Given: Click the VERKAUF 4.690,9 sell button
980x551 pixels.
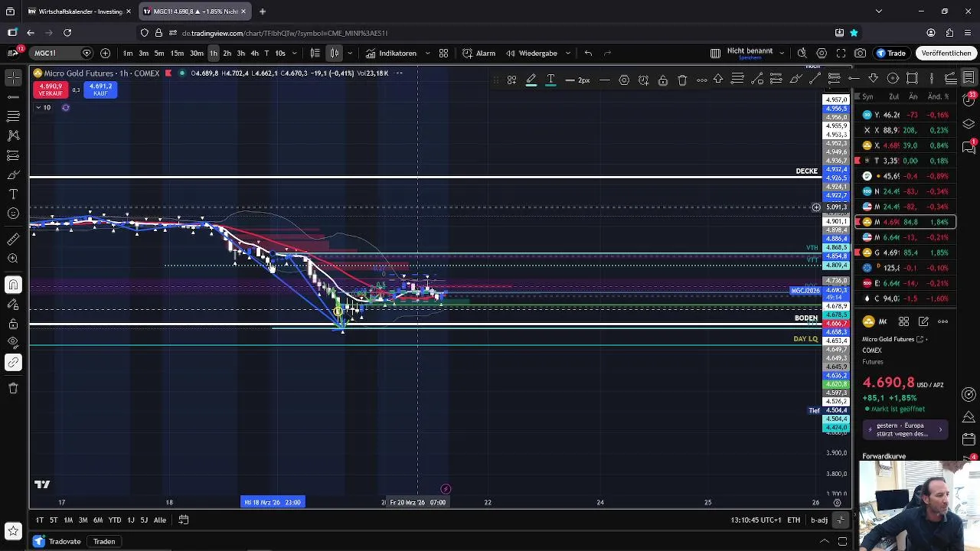Looking at the screenshot, I should click(51, 90).
